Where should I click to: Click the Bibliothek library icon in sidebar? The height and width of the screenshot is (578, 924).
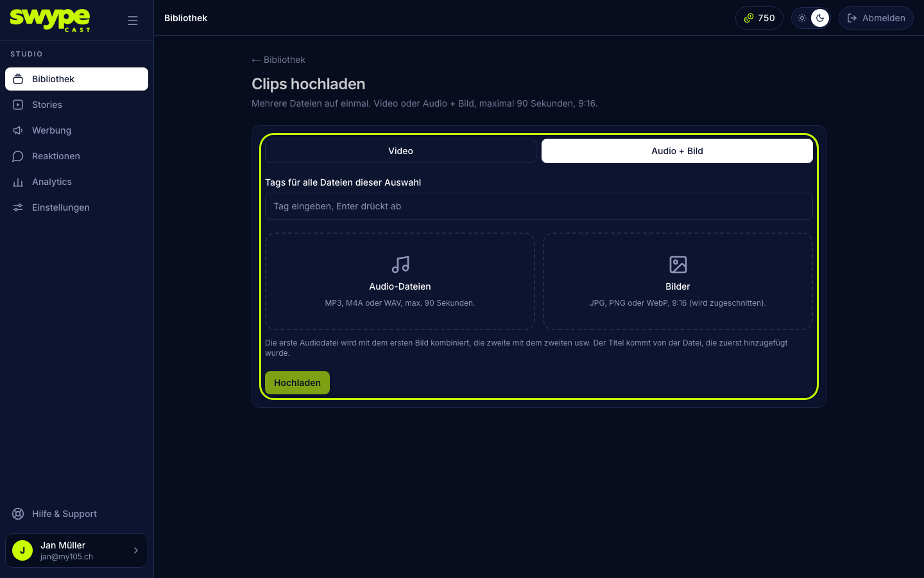pos(18,79)
